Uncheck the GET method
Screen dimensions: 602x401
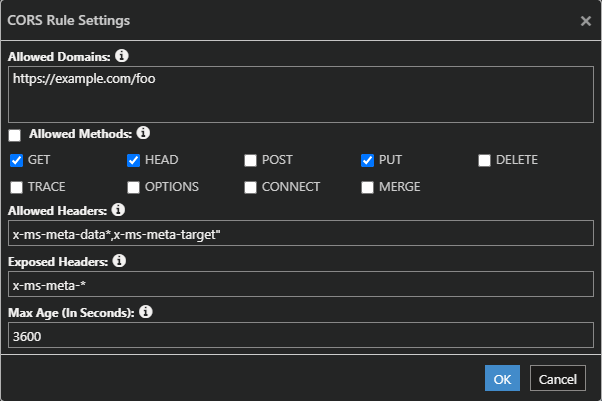(17, 160)
